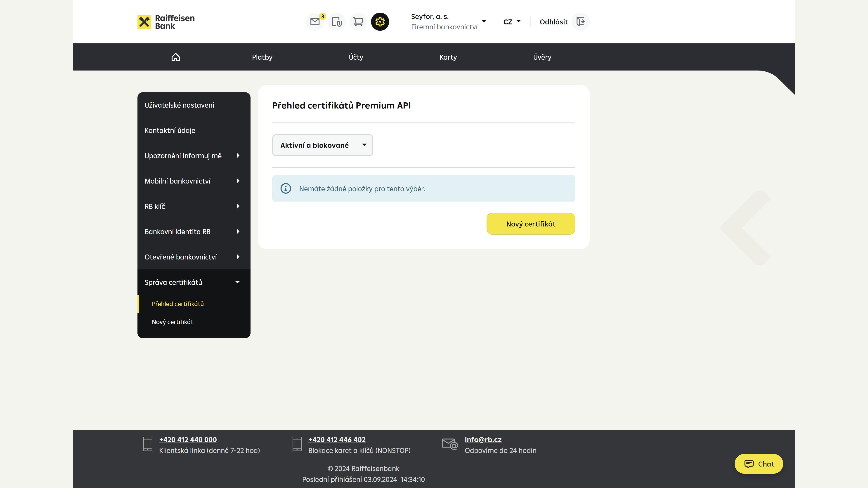
Task: Click the logout door icon
Action: [x=581, y=22]
